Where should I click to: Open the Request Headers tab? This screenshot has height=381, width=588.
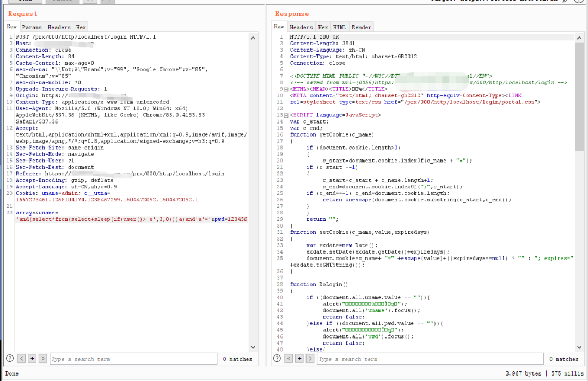pyautogui.click(x=59, y=27)
